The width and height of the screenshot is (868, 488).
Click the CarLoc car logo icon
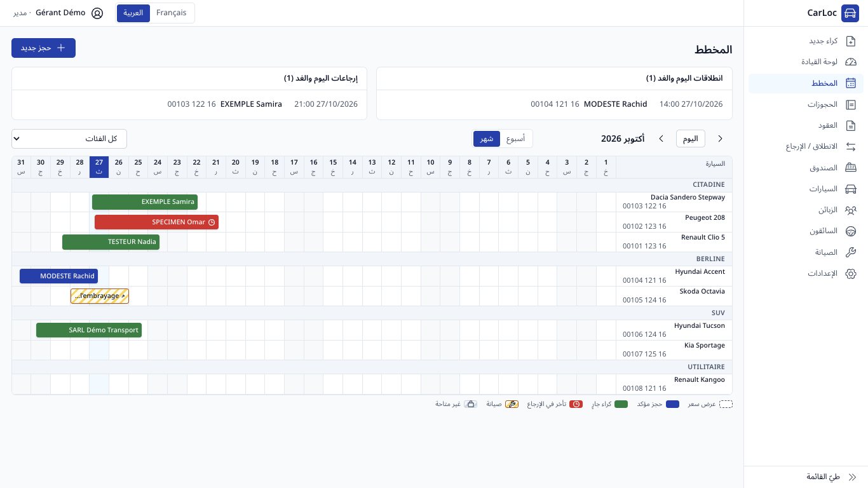[850, 13]
